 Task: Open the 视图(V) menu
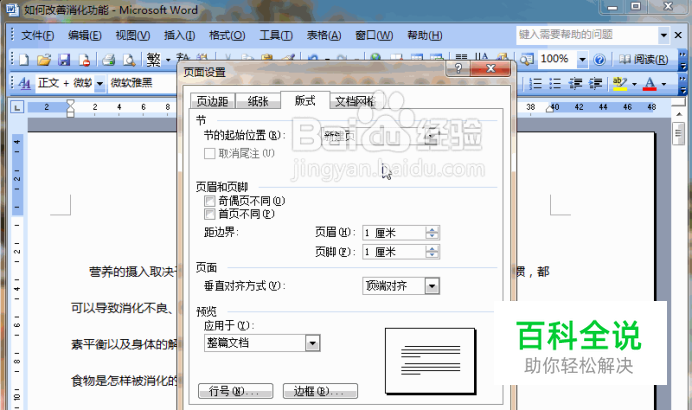(x=133, y=35)
